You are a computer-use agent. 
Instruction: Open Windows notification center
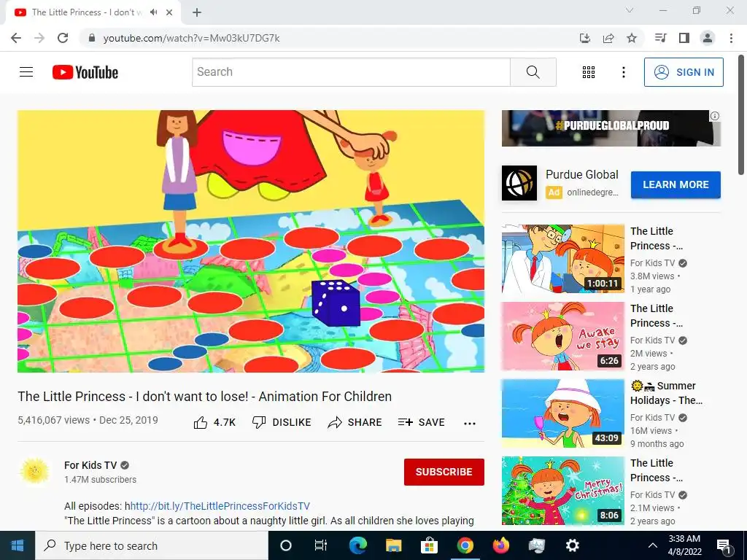pyautogui.click(x=724, y=545)
